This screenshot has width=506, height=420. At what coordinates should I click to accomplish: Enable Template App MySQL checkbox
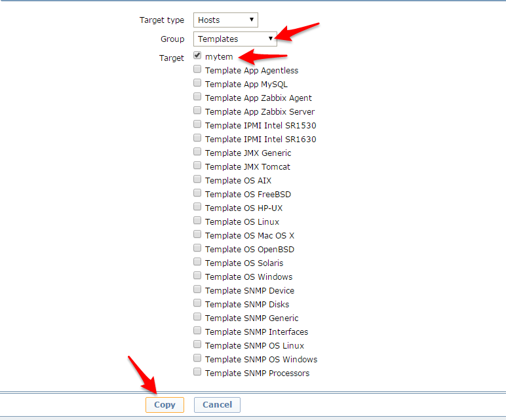pos(197,84)
